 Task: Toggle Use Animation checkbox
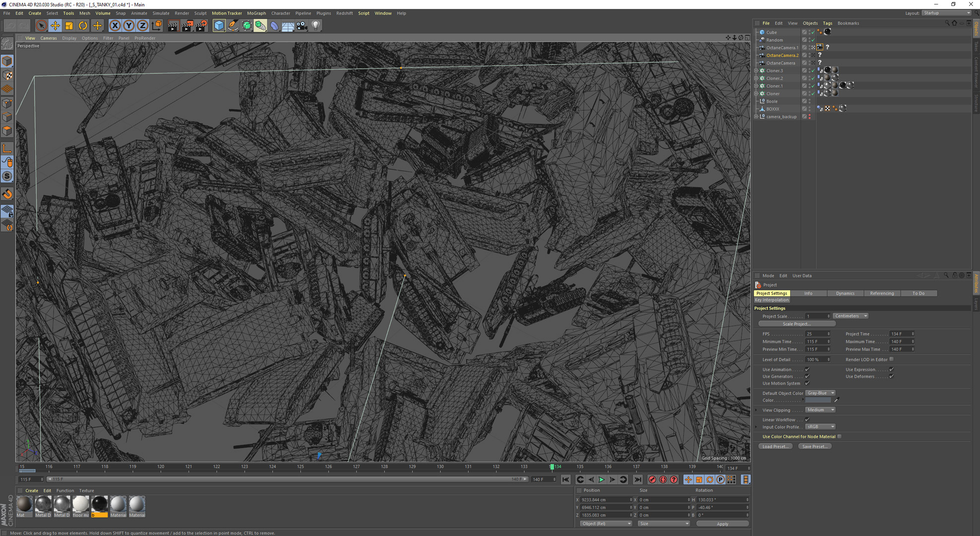pyautogui.click(x=807, y=369)
